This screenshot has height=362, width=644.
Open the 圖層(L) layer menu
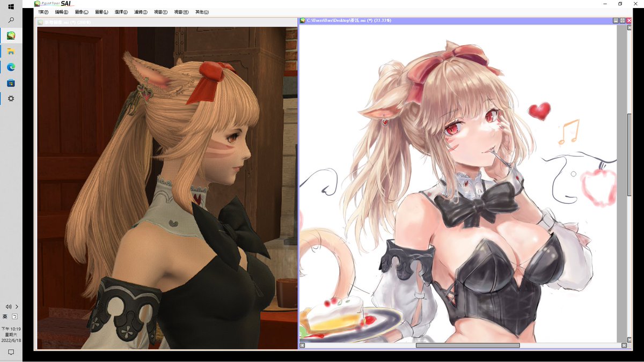point(101,12)
